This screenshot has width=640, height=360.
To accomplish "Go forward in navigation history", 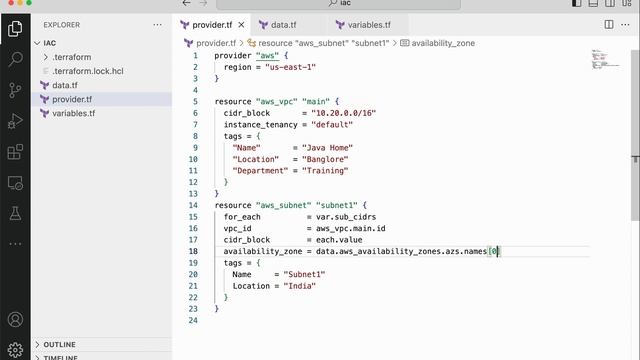I will click(x=203, y=3).
